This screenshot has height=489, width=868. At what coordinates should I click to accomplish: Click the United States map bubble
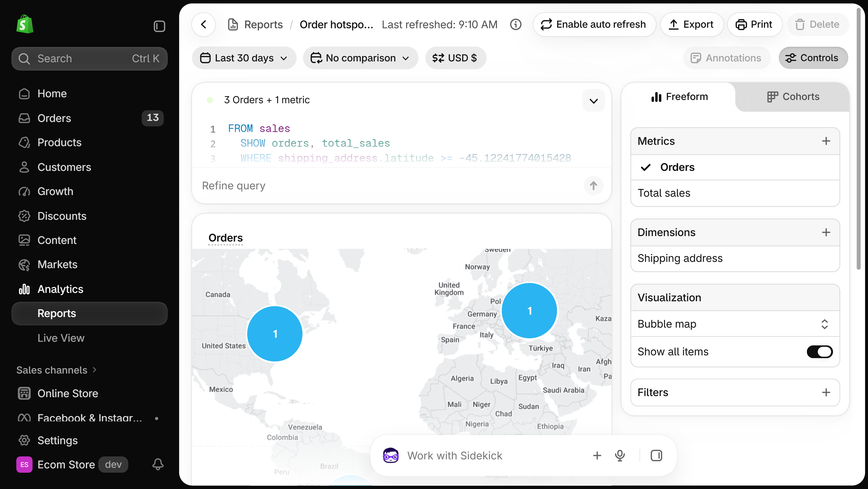pos(275,334)
